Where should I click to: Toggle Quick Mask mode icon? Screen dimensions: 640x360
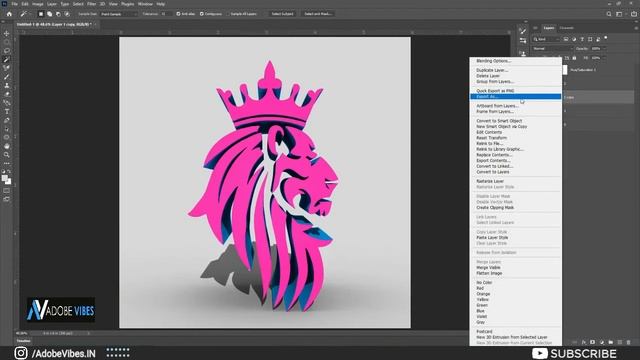pos(7,191)
